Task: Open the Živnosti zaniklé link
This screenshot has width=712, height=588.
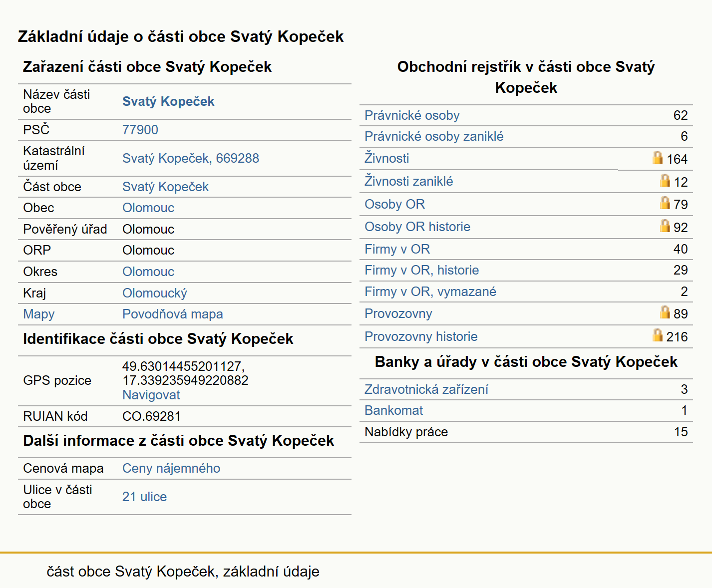Action: 409,181
